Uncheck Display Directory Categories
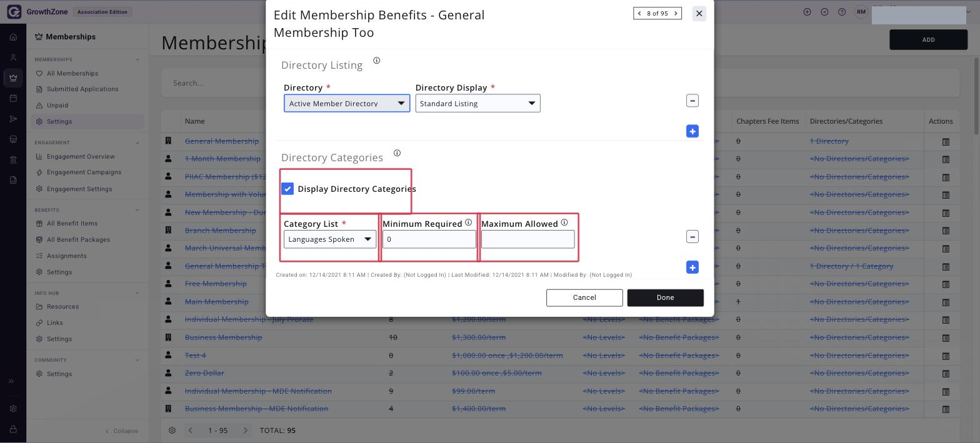 pos(287,189)
